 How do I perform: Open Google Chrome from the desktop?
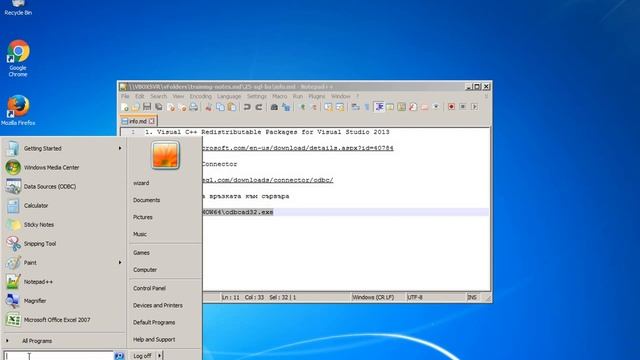(x=18, y=58)
